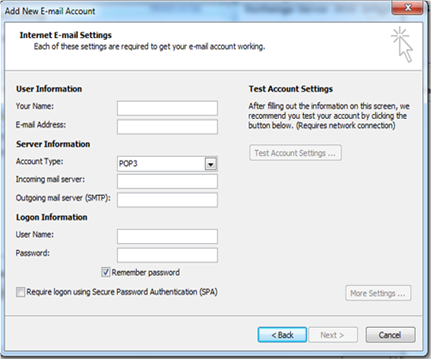Click the Test Account Settings button
The image size is (433, 361).
(x=295, y=153)
